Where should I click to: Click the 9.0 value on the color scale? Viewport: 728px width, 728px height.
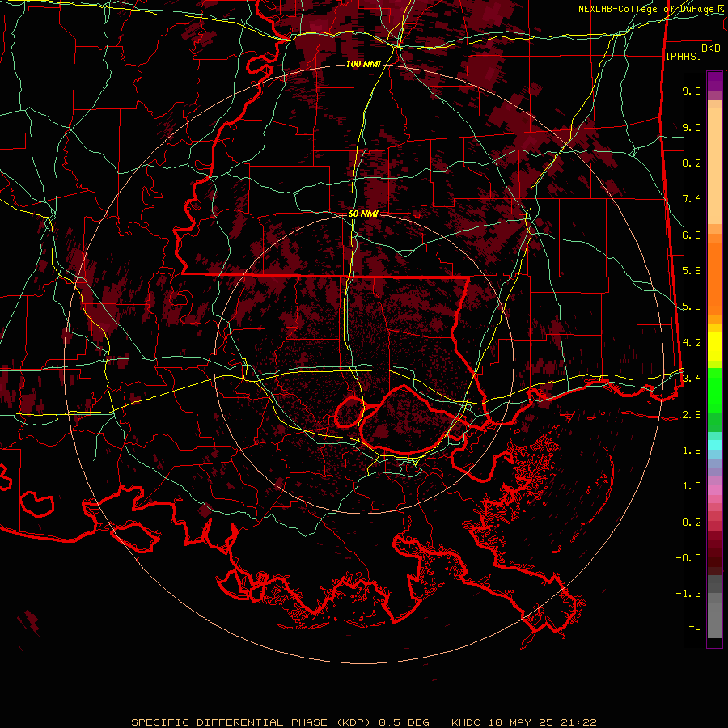(692, 127)
